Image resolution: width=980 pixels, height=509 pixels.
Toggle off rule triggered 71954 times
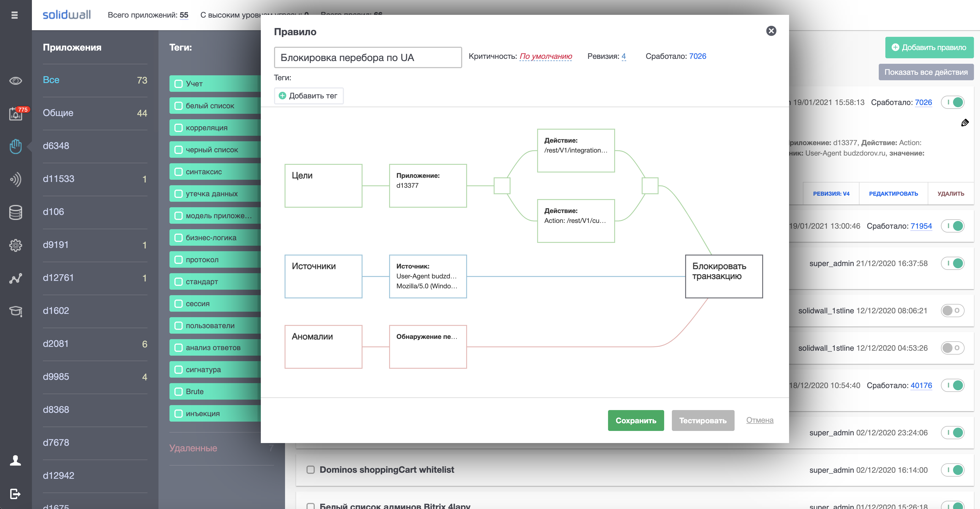(952, 226)
